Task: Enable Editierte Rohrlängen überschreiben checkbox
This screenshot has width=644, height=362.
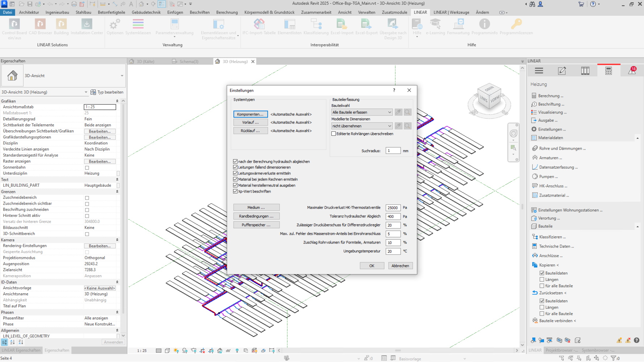Action: point(334,134)
